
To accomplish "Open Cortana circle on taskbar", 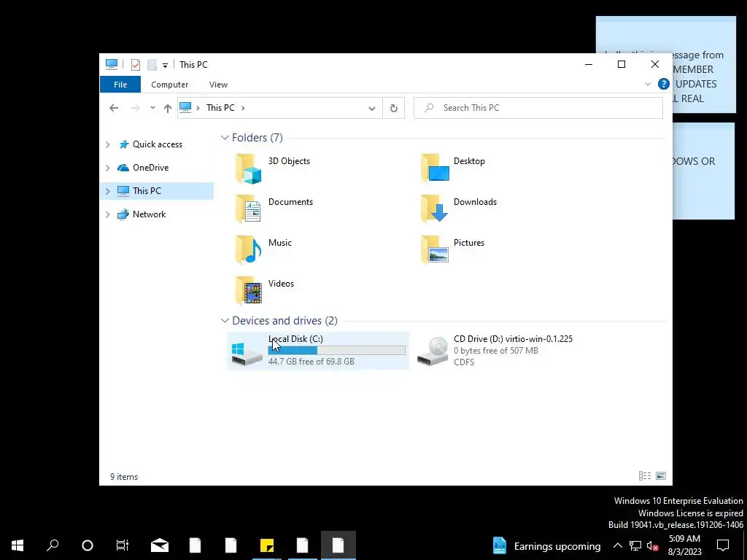I will tap(88, 545).
